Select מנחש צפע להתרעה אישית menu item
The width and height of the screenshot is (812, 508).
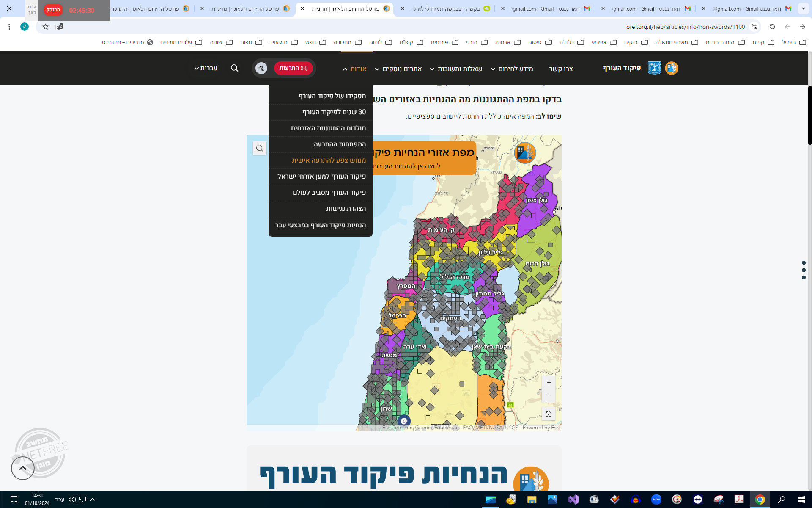coord(329,160)
